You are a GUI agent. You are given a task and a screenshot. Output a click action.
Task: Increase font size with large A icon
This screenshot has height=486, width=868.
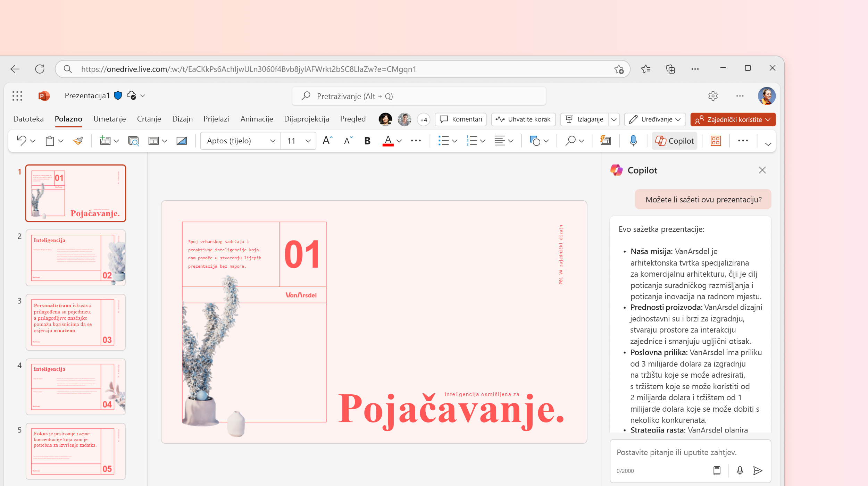[x=327, y=141]
